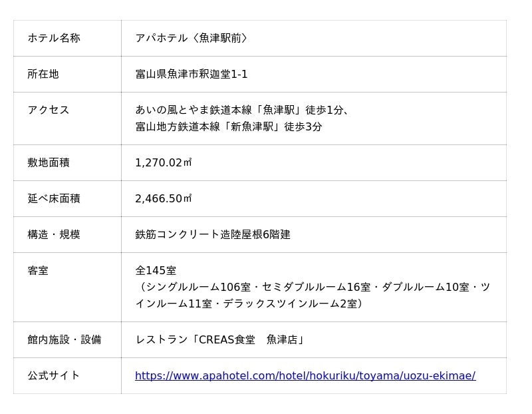Image resolution: width=532 pixels, height=414 pixels.
Task: Click the レストラン「CREAS食堂 魚津店」 text
Action: pyautogui.click(x=219, y=339)
